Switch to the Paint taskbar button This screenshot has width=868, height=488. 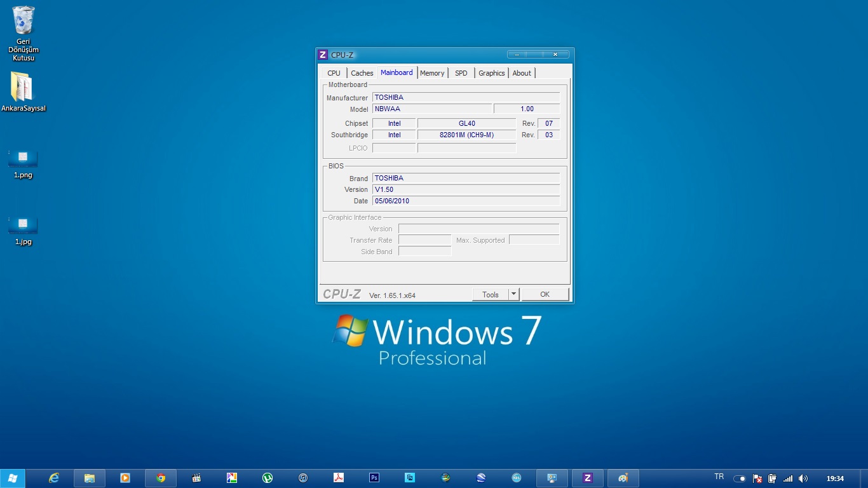click(x=623, y=478)
